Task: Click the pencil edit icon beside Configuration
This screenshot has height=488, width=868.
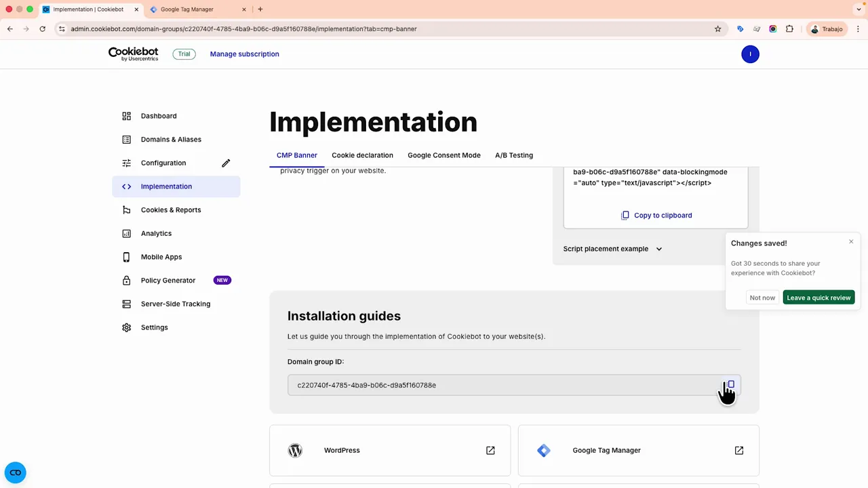Action: point(226,163)
